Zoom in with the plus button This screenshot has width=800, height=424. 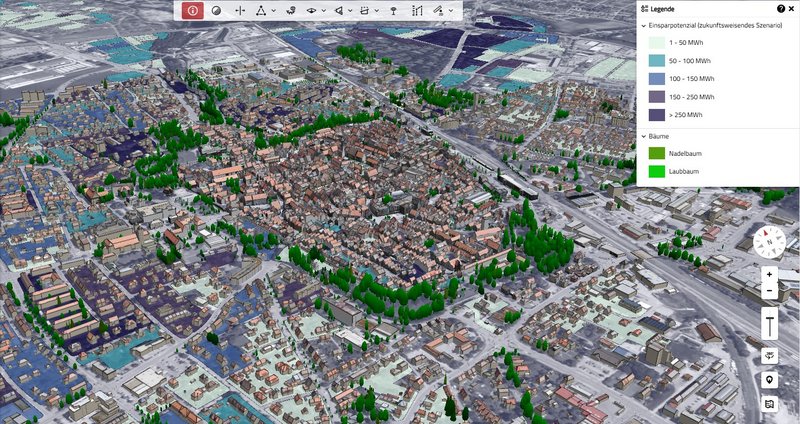769,274
